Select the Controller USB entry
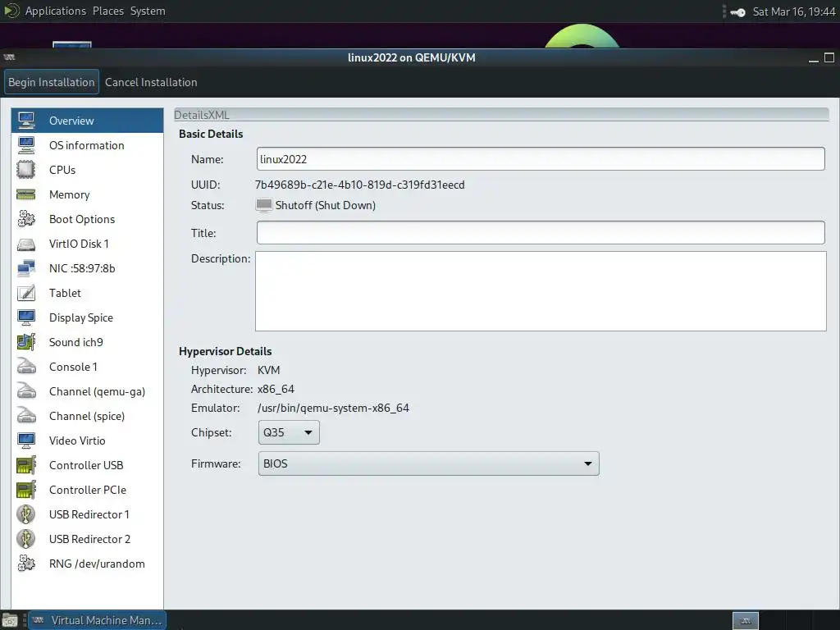 tap(87, 466)
